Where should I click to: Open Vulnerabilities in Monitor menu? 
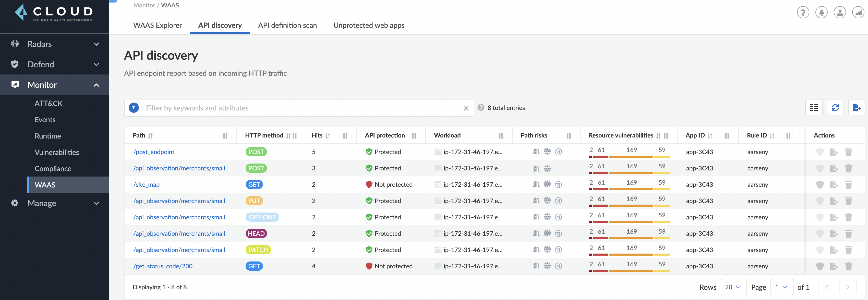coord(57,152)
